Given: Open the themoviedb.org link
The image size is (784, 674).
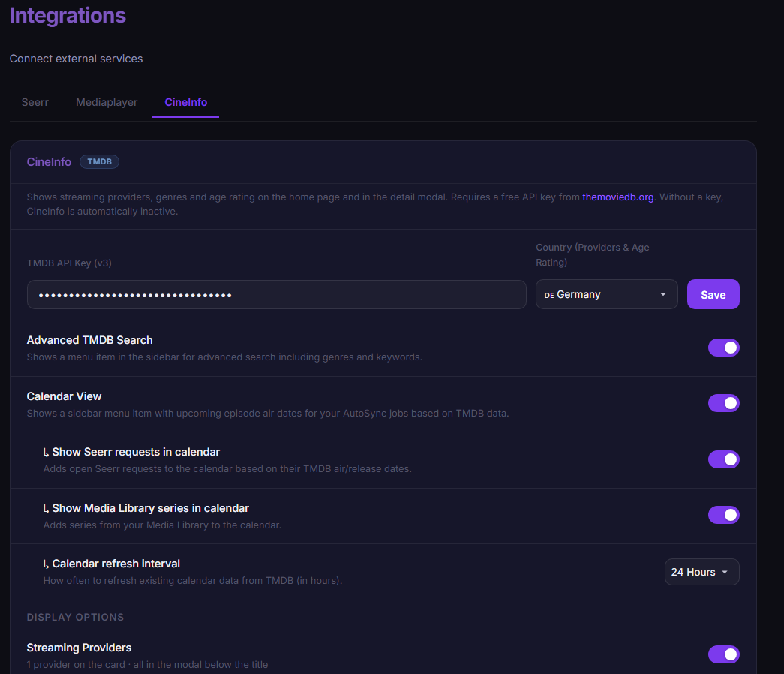Looking at the screenshot, I should coord(618,197).
